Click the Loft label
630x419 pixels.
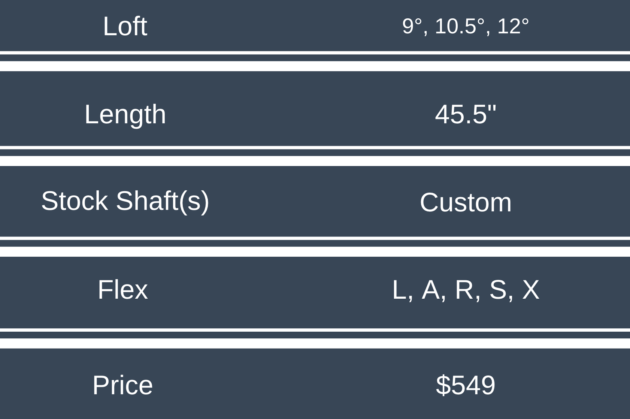coord(125,26)
